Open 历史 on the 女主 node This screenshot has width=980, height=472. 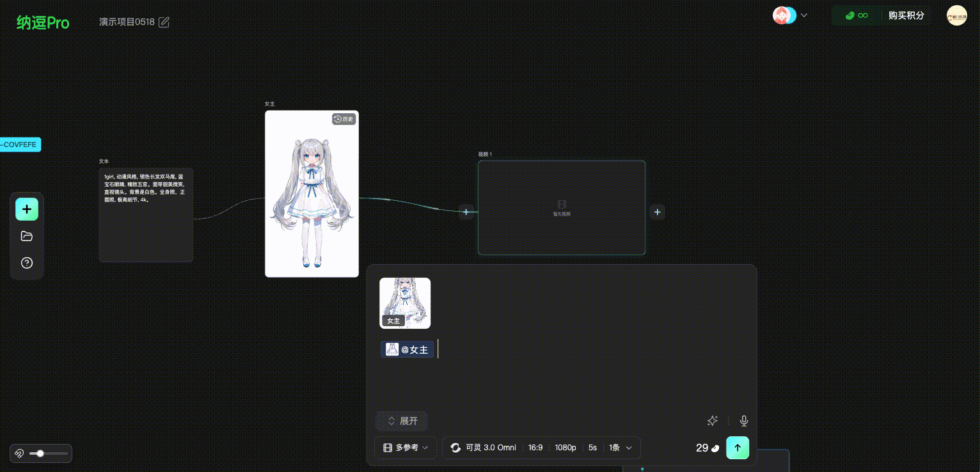point(344,119)
